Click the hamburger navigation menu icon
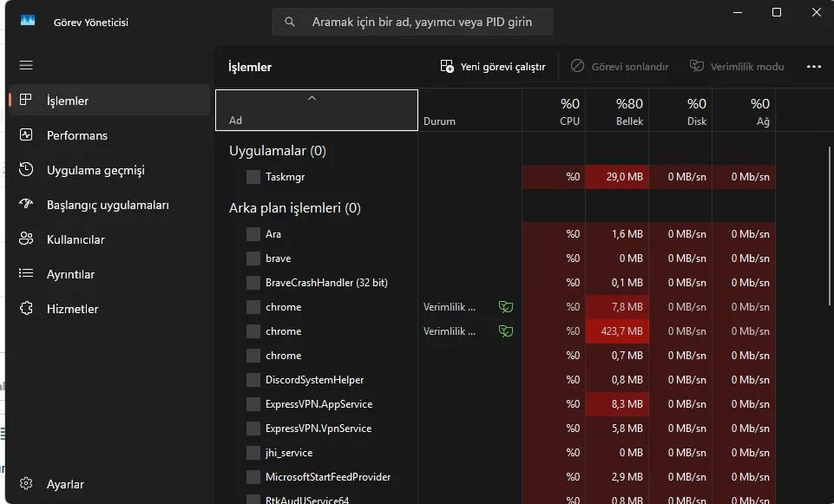The height and width of the screenshot is (504, 834). (26, 65)
